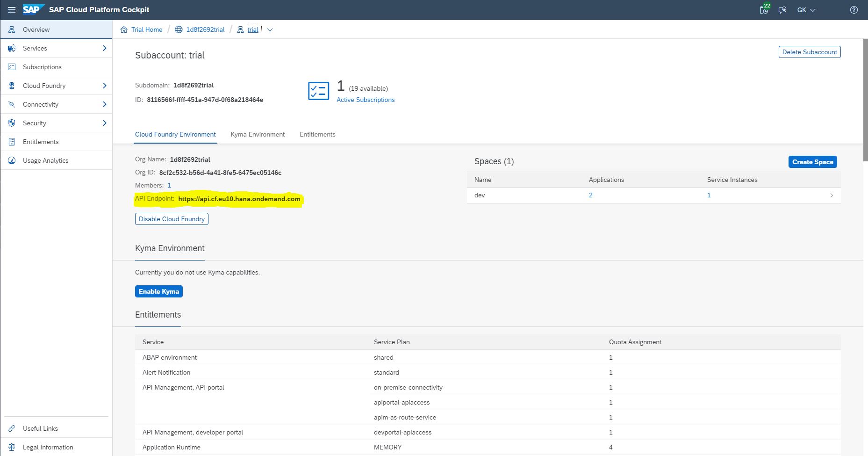Toggle the hamburger navigation menu
868x456 pixels.
coord(12,10)
